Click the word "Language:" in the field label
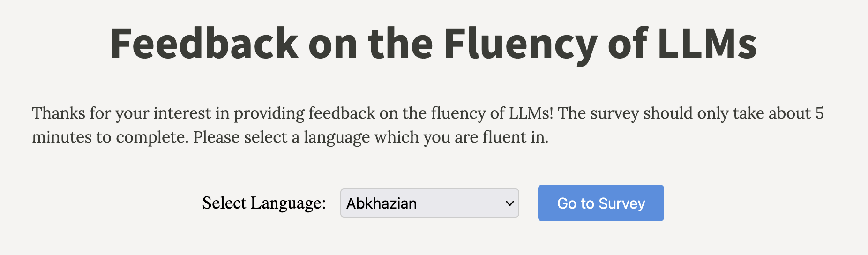 (x=288, y=203)
